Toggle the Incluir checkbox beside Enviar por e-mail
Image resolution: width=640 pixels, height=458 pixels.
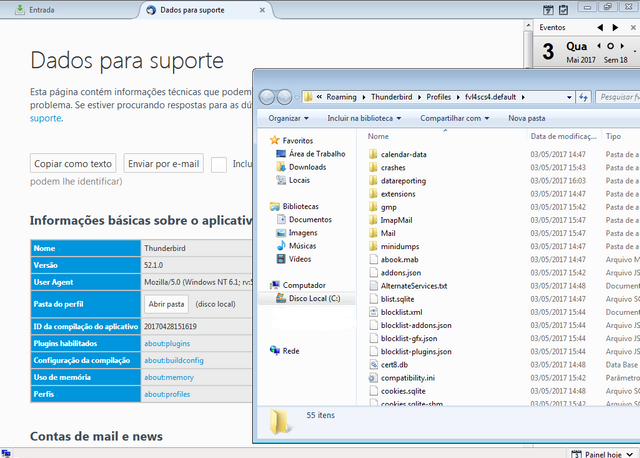pos(219,165)
